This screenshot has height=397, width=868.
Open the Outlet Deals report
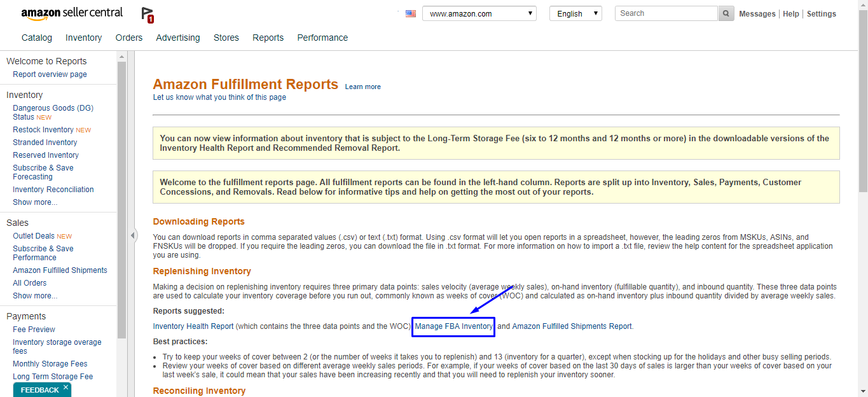pos(34,236)
